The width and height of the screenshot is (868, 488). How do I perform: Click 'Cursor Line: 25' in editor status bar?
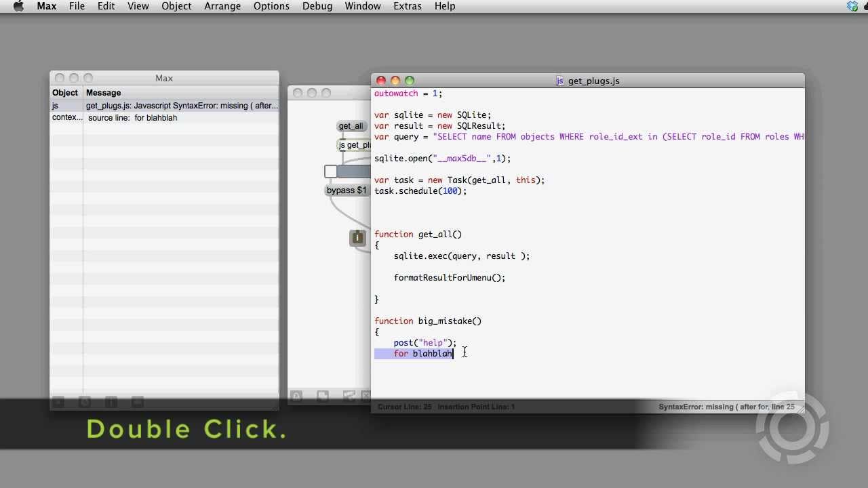405,407
